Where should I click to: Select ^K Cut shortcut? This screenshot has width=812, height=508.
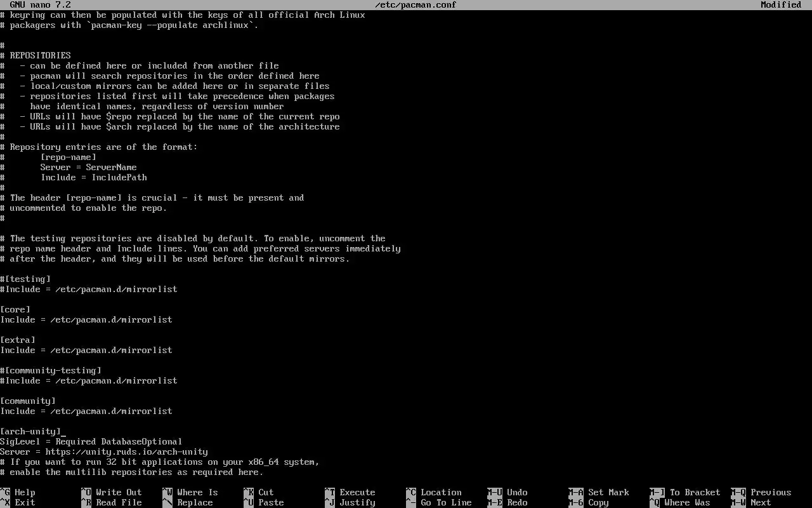click(259, 492)
